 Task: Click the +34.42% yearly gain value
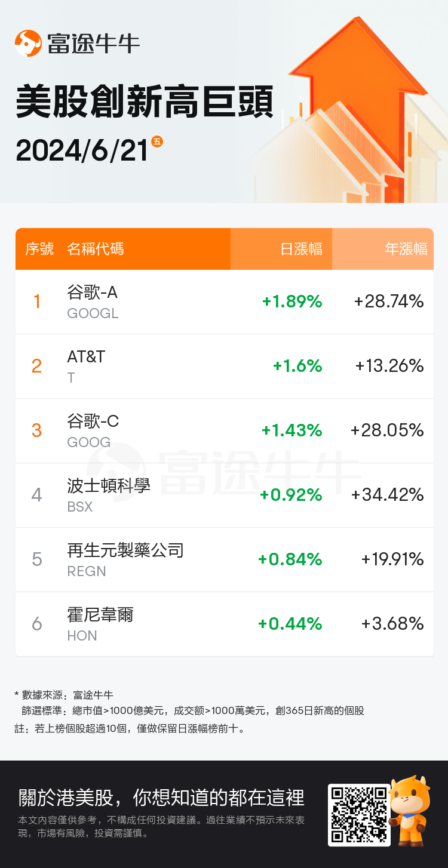tap(388, 495)
